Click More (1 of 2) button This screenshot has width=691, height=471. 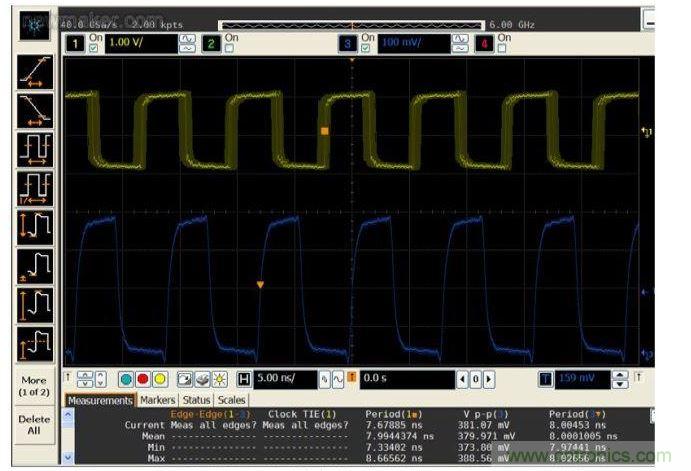(34, 385)
